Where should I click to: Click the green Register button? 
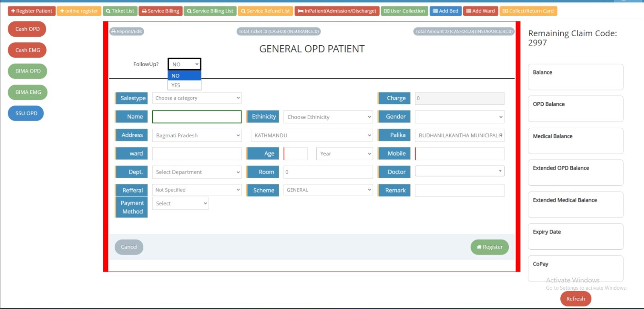point(489,247)
